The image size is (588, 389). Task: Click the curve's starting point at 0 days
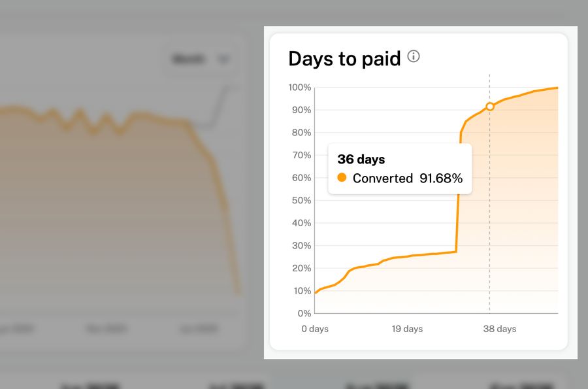coord(316,293)
